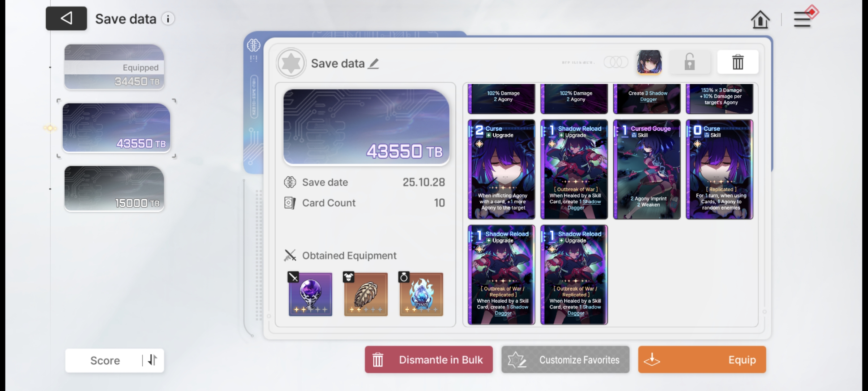Go back using the arrow button
Image resolution: width=868 pixels, height=391 pixels.
tap(66, 18)
